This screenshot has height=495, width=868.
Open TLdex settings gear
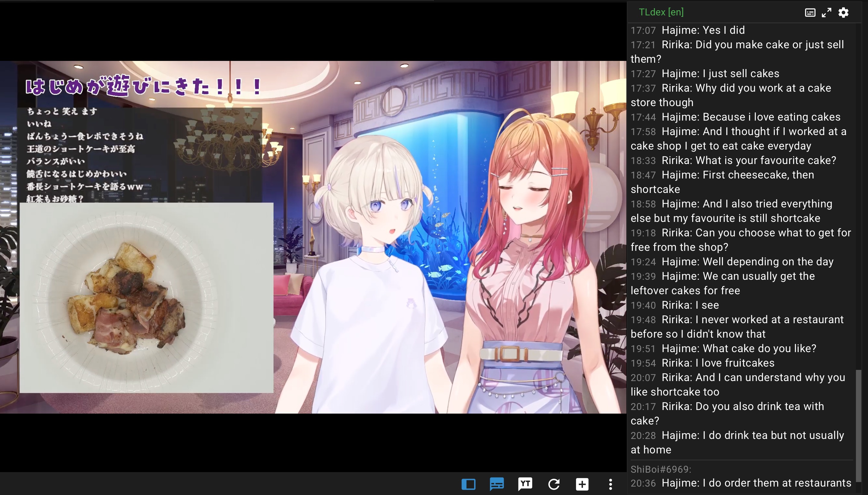click(x=843, y=13)
